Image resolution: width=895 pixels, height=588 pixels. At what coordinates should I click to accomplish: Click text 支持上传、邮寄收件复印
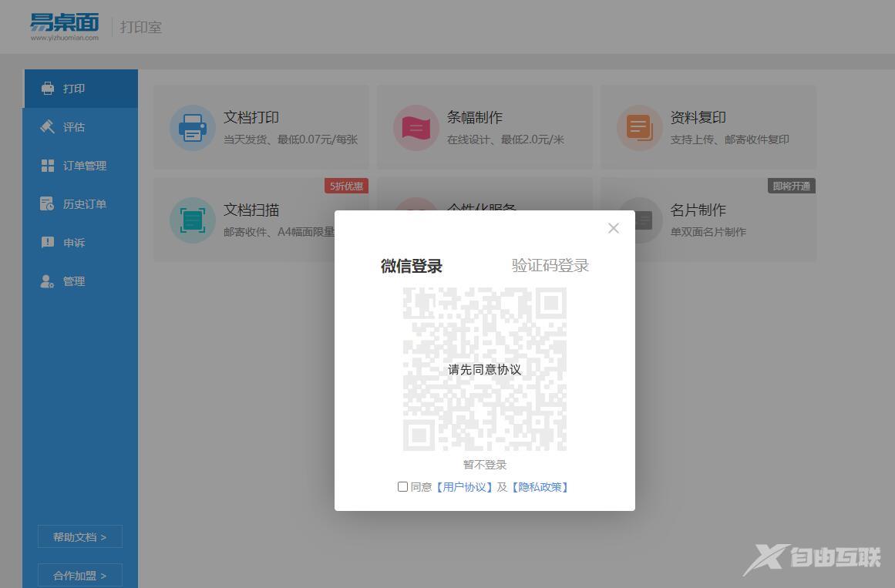tap(729, 139)
